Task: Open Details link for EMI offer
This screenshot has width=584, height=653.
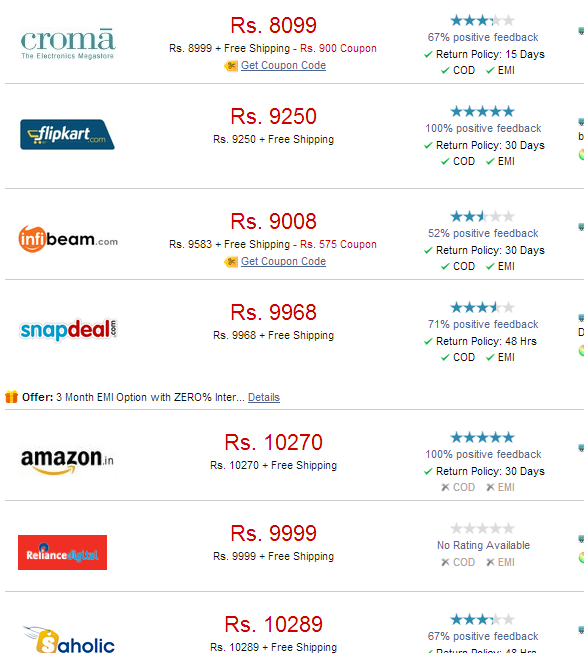Action: [x=264, y=397]
